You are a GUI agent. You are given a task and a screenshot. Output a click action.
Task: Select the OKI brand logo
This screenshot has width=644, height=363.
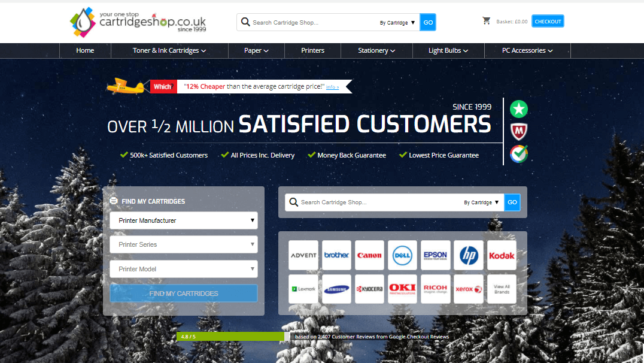pos(402,289)
